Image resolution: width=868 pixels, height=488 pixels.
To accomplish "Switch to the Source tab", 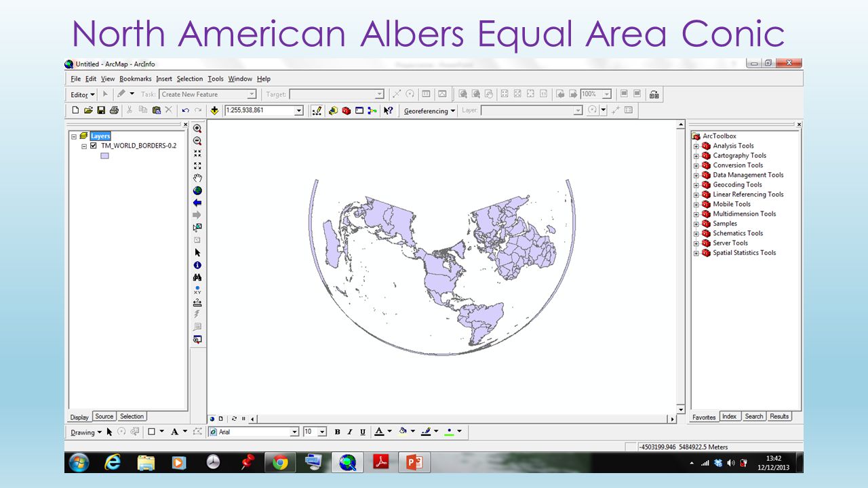I will [104, 416].
